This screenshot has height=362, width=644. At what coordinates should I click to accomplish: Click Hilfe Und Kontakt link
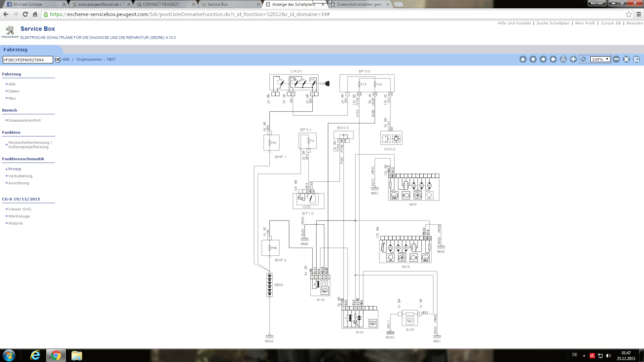click(x=514, y=23)
